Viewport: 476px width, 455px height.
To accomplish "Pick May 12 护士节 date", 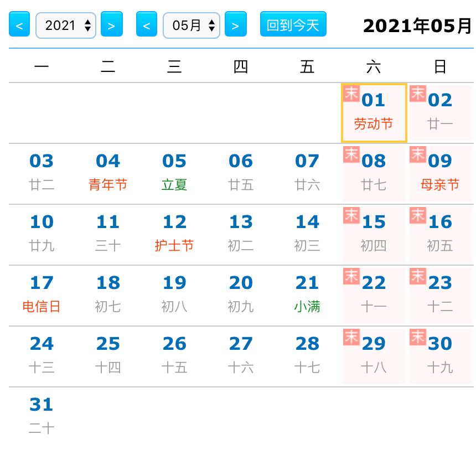I will tap(174, 234).
